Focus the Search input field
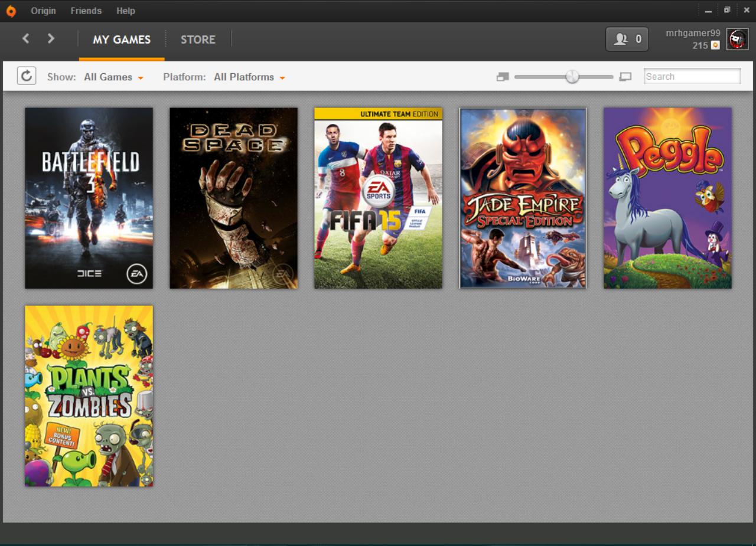The width and height of the screenshot is (756, 546). point(692,76)
